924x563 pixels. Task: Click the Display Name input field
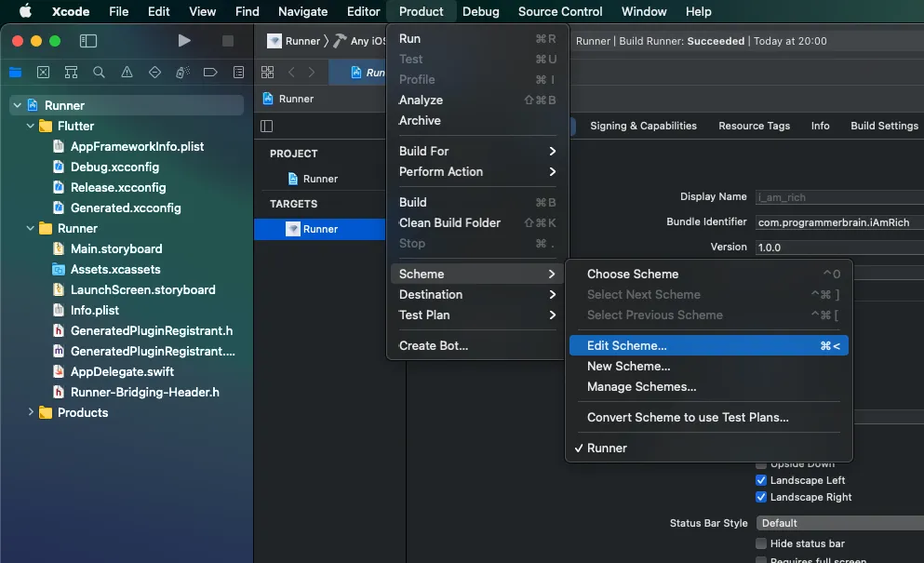tap(839, 197)
